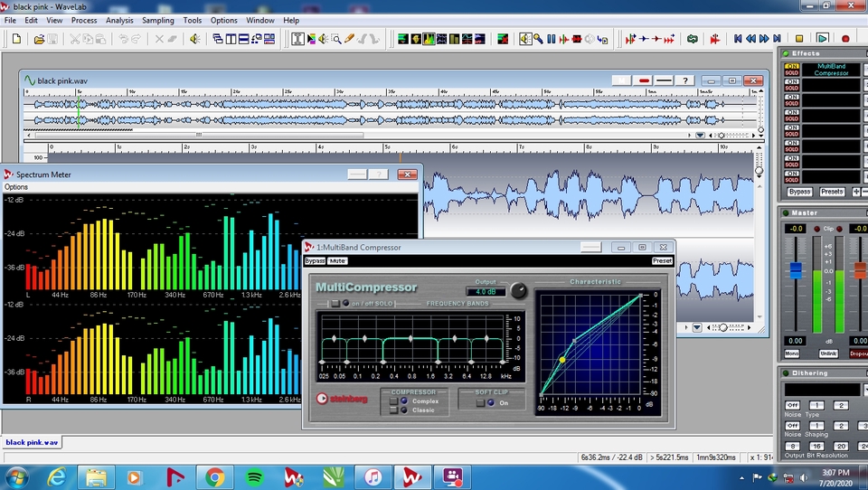Open Preset menu in MultiBand Compressor

pyautogui.click(x=662, y=260)
